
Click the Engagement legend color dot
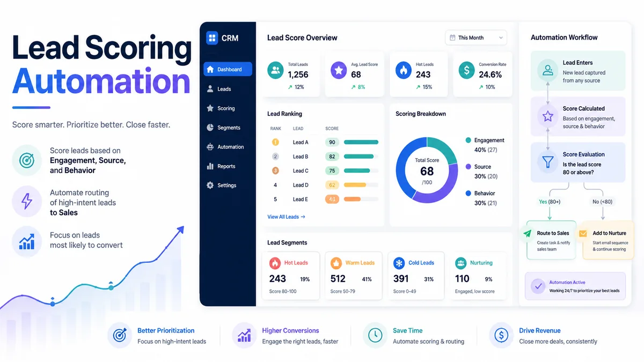[x=469, y=140]
